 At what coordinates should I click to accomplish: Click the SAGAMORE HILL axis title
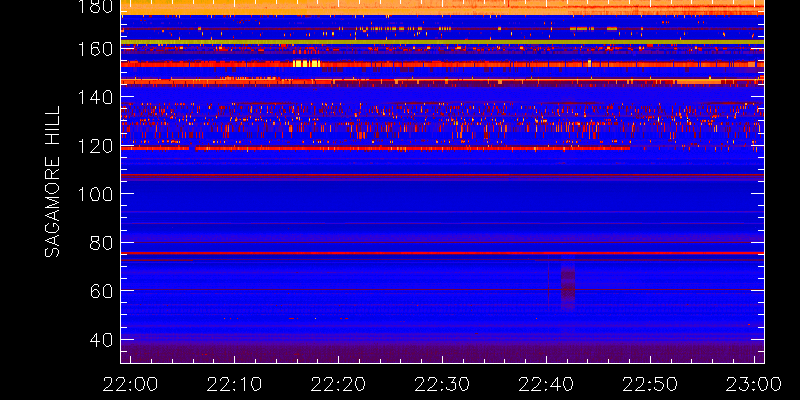53,182
